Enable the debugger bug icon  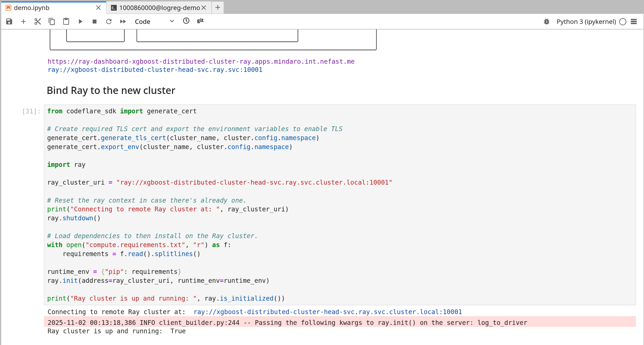pyautogui.click(x=547, y=21)
